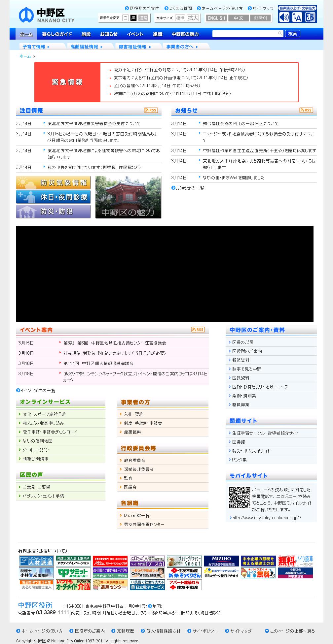The height and width of the screenshot is (644, 333).
Task: Open the サミット ネットスーパー ad banner
Action: click(x=73, y=573)
